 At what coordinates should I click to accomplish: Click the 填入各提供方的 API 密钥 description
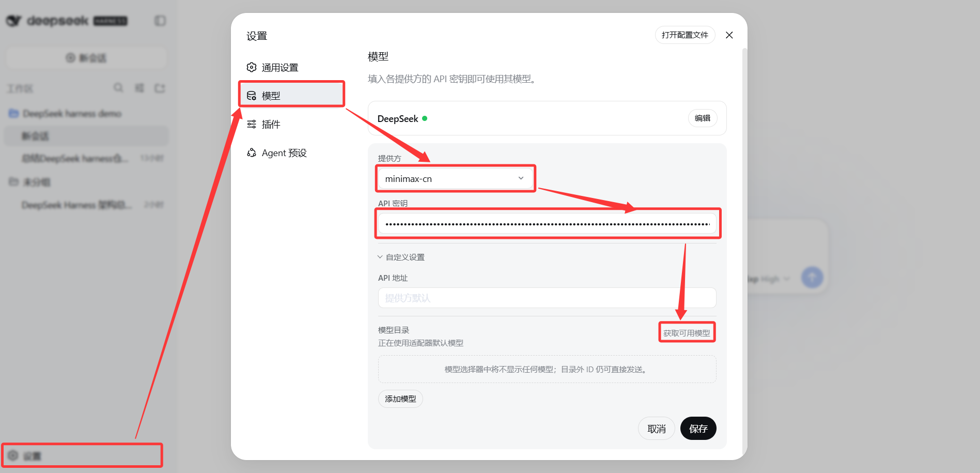[453, 79]
